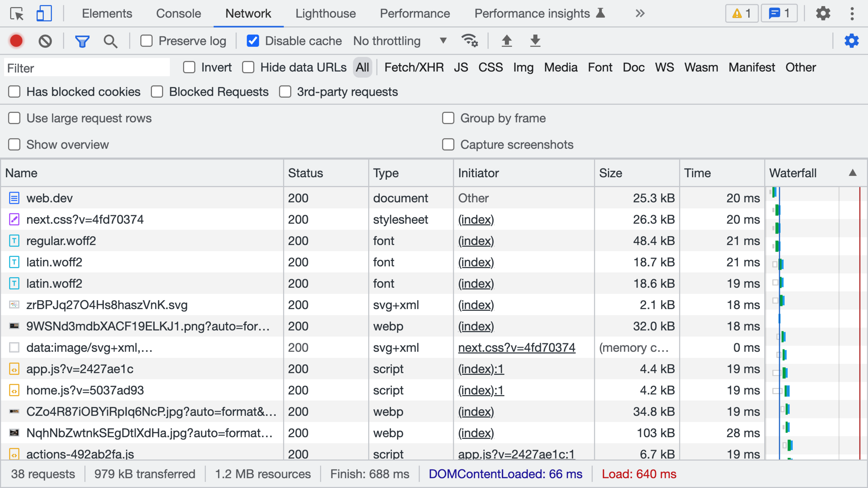Clear the network log
868x488 pixels.
(x=45, y=41)
